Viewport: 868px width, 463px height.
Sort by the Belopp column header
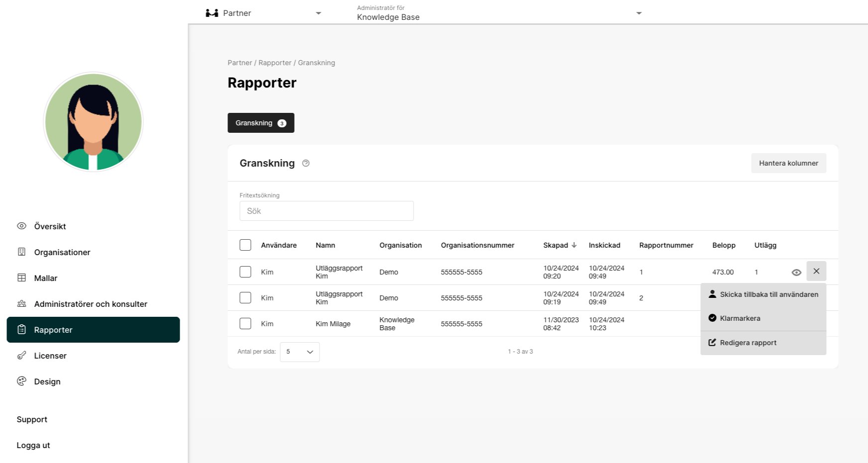724,245
